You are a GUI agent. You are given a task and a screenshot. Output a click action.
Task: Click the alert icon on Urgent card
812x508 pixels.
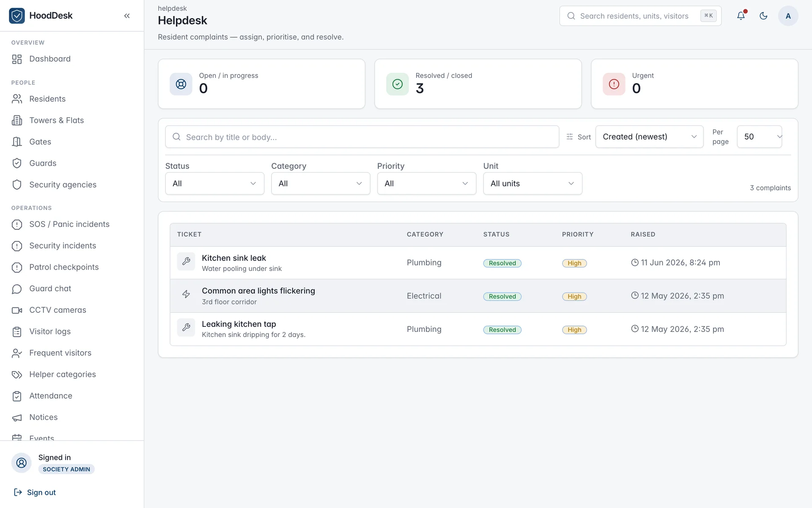(614, 84)
